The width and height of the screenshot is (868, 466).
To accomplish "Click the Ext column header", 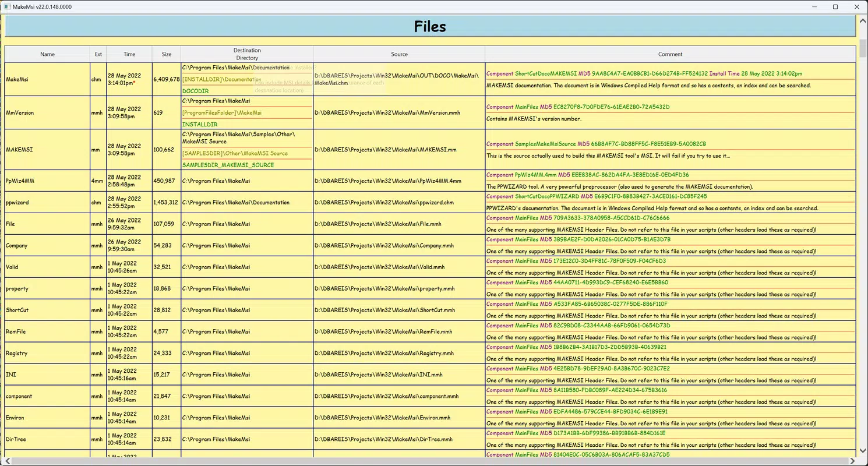I will 98,54.
